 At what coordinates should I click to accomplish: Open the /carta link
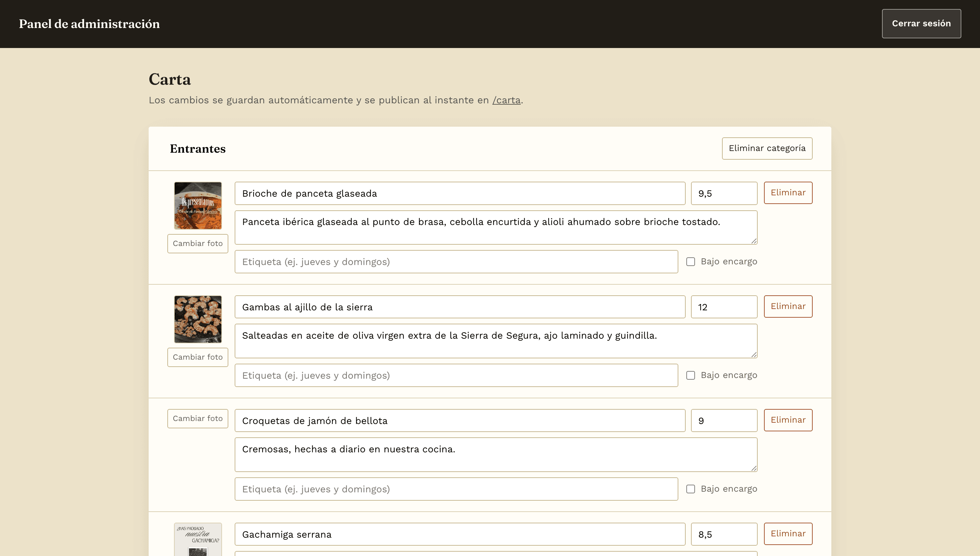506,100
